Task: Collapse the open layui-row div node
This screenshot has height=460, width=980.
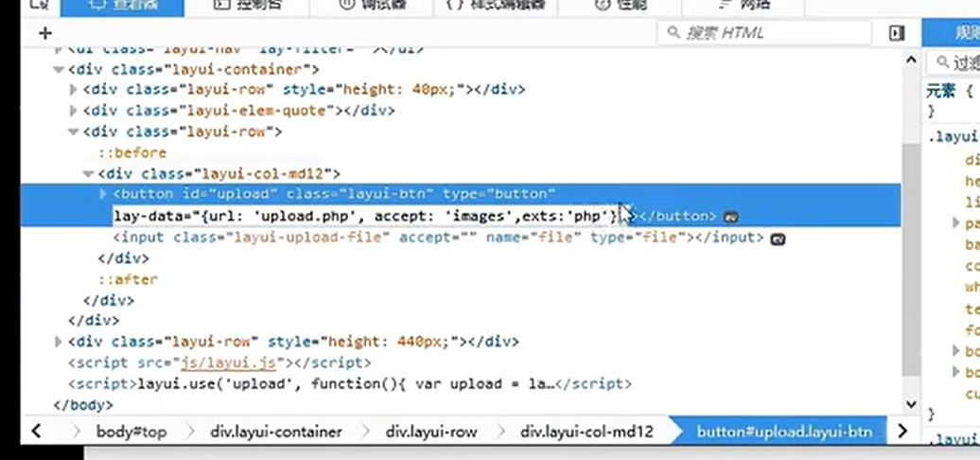Action: 73,132
